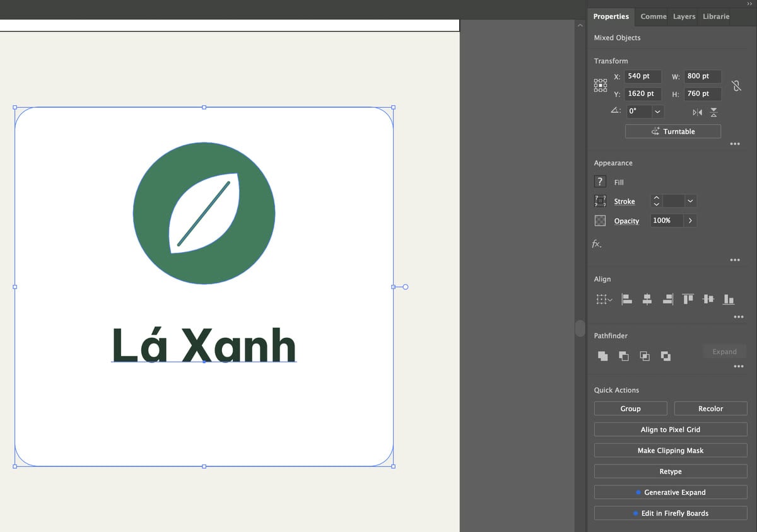Screen dimensions: 757x532
Task: Edit the H height field
Action: click(x=702, y=93)
